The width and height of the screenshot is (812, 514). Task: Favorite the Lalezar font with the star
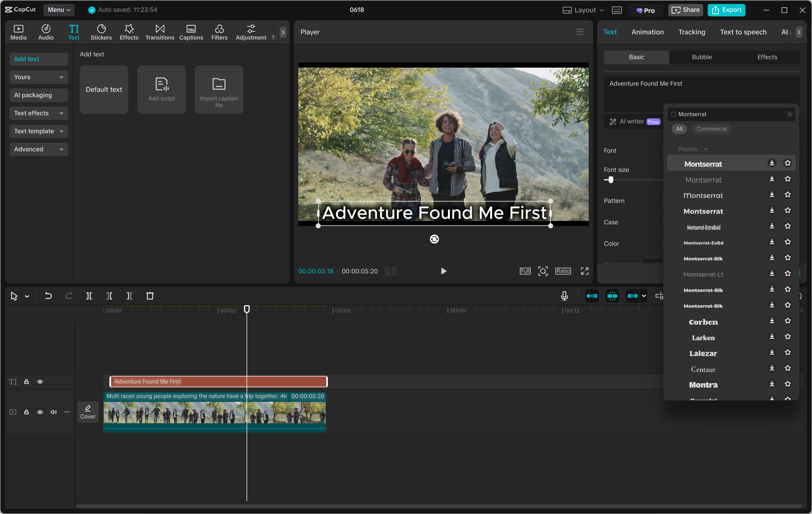click(787, 353)
